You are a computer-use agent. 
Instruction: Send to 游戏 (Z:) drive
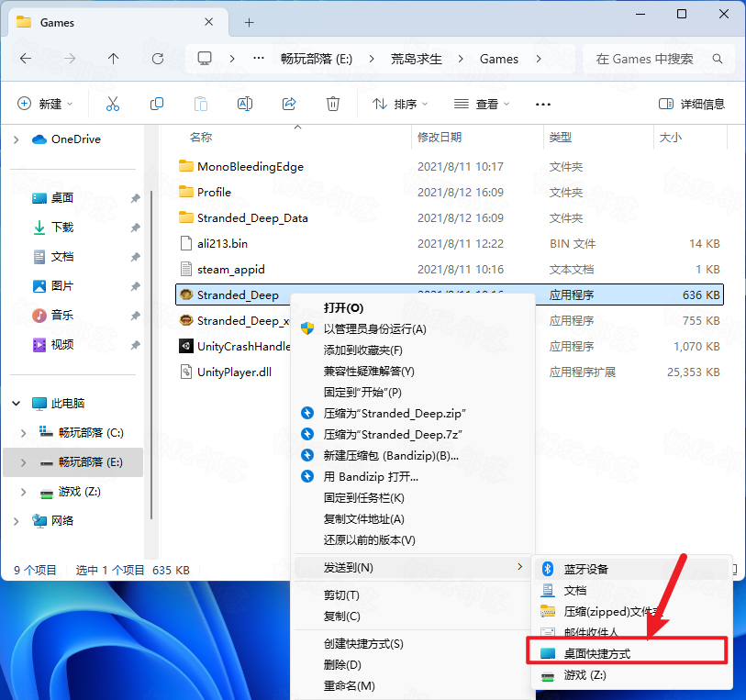pyautogui.click(x=632, y=675)
